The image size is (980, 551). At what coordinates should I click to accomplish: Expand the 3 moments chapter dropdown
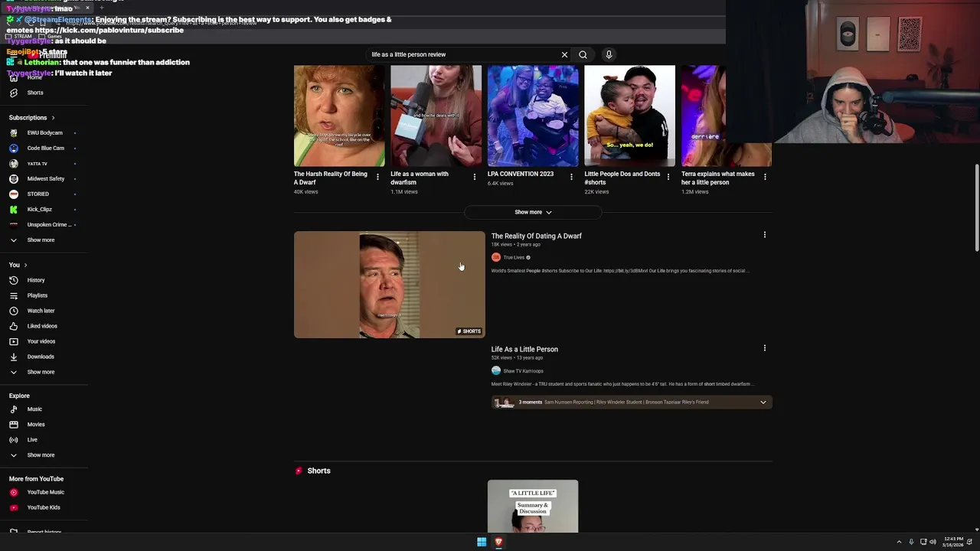click(763, 402)
